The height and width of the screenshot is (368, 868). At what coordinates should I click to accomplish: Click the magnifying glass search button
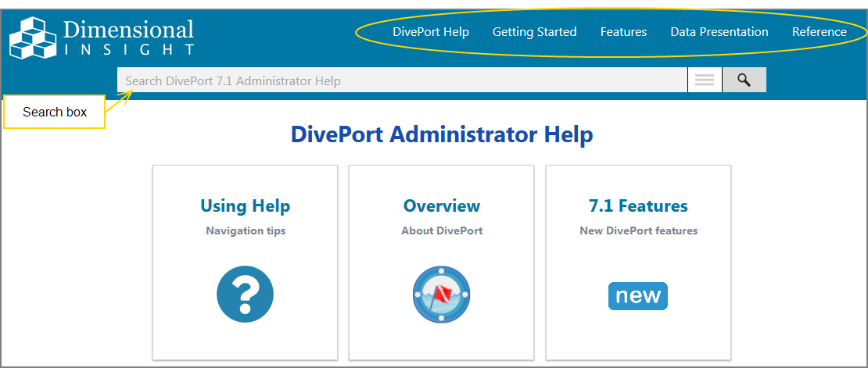[x=744, y=80]
